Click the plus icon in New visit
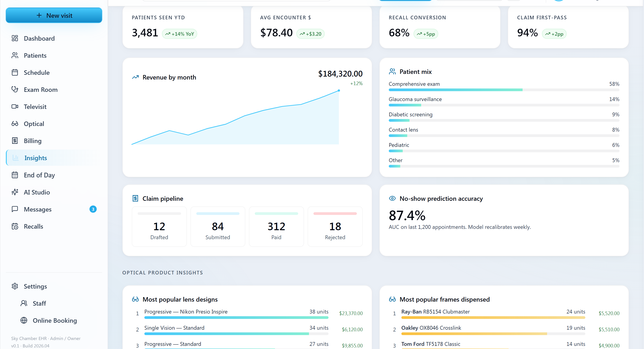The width and height of the screenshot is (644, 349). click(x=39, y=15)
